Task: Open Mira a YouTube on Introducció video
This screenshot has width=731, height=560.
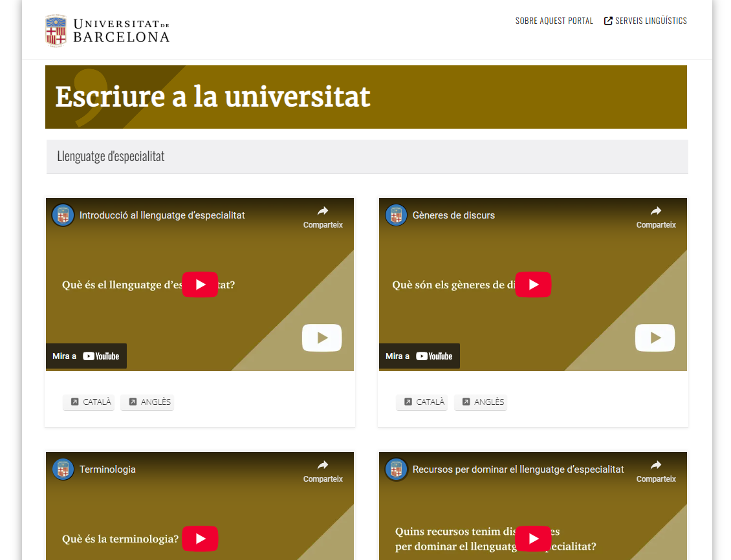Action: pos(86,356)
